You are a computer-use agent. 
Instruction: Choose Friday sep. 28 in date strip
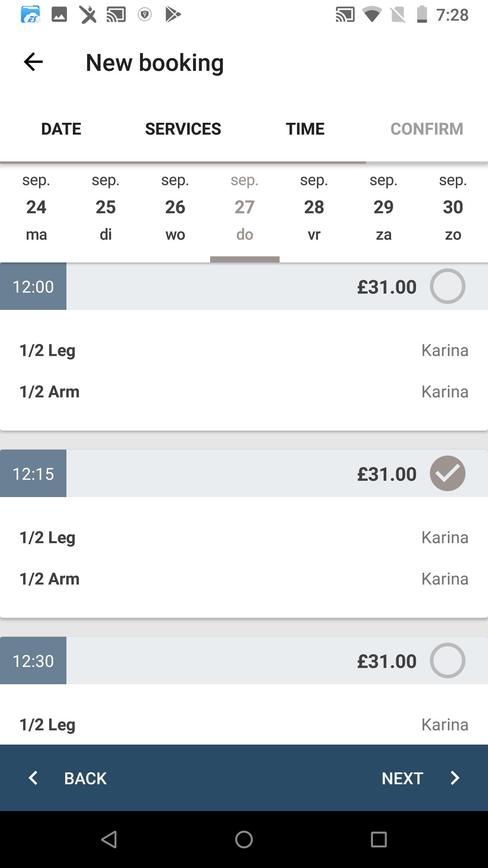(314, 208)
